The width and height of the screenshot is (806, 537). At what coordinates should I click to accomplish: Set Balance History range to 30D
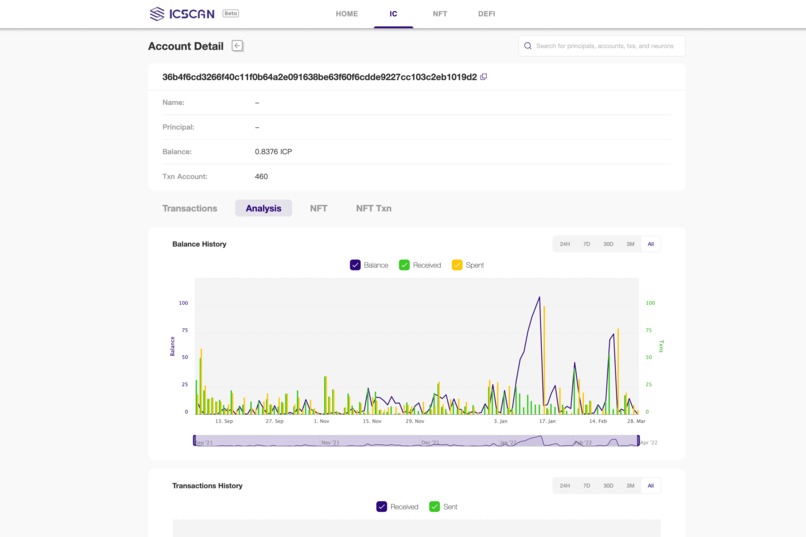click(x=608, y=244)
